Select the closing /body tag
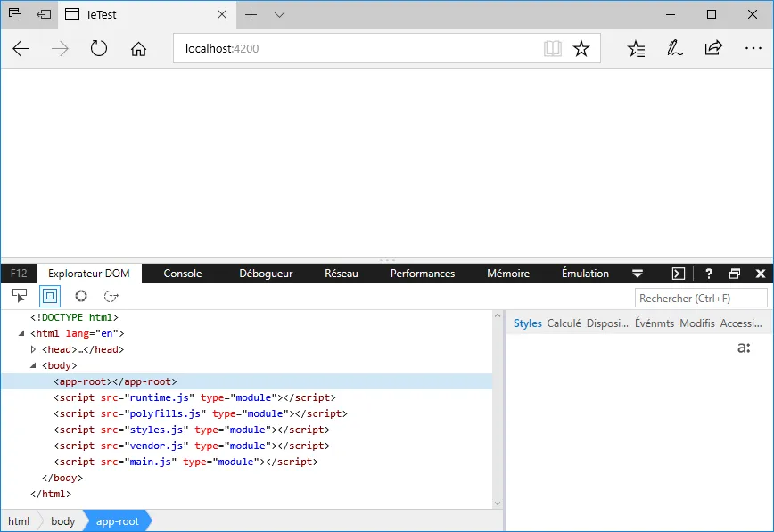This screenshot has width=774, height=532. point(62,478)
